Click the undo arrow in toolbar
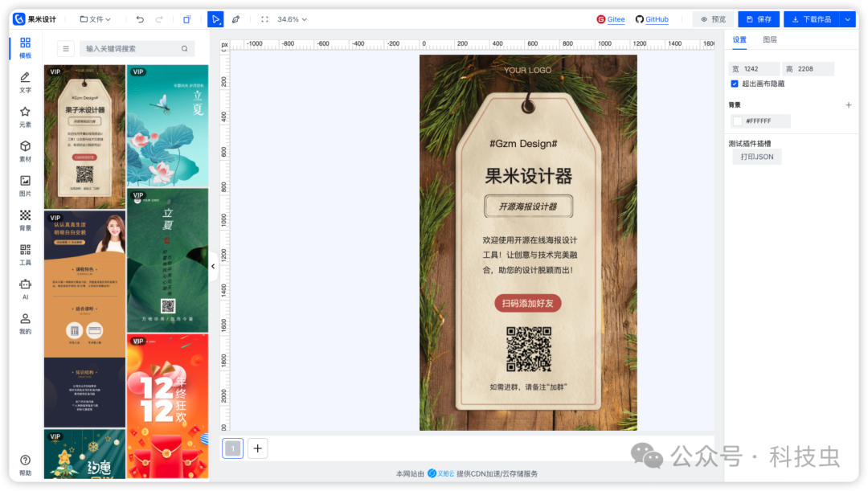868x491 pixels. 140,19
